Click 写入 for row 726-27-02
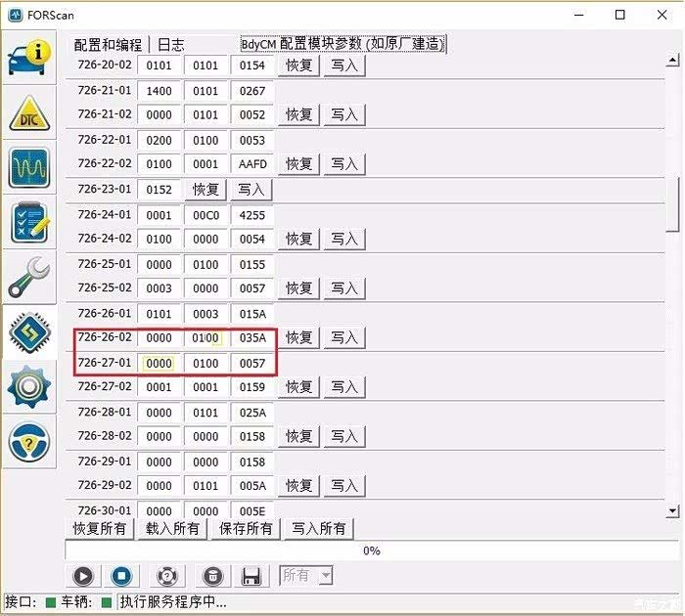The image size is (685, 616). pyautogui.click(x=344, y=387)
